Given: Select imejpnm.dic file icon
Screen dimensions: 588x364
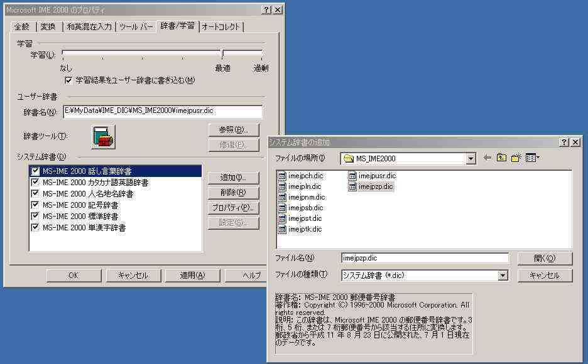Looking at the screenshot, I should tap(282, 197).
